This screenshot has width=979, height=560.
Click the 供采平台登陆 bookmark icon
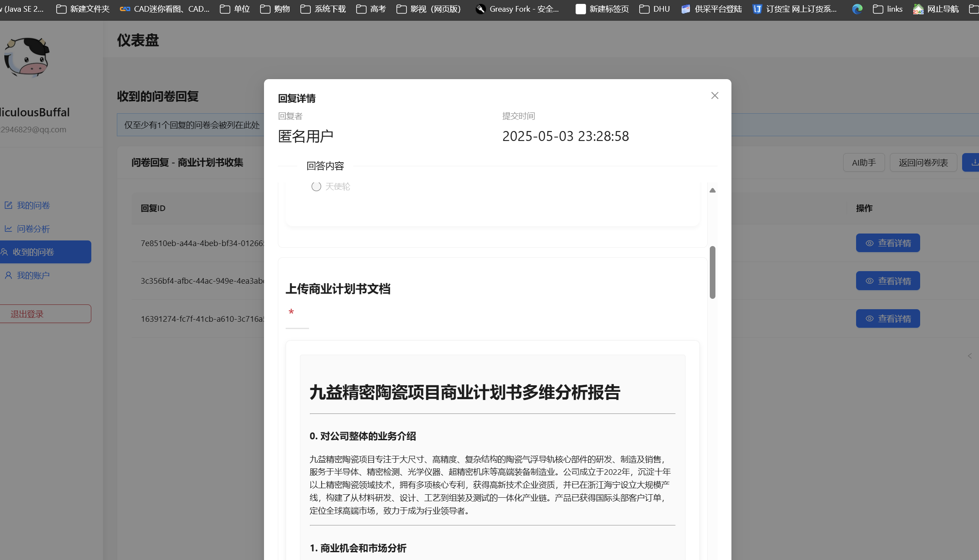[x=686, y=9]
